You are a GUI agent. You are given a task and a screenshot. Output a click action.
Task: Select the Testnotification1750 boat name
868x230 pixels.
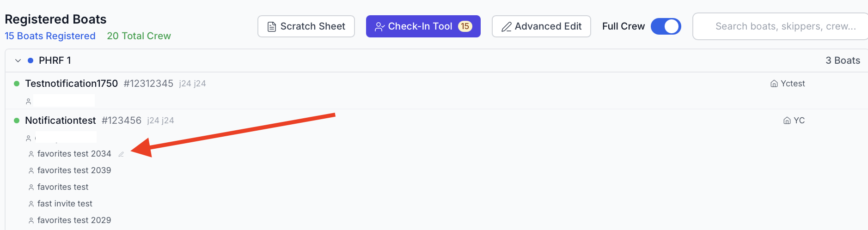pyautogui.click(x=72, y=84)
